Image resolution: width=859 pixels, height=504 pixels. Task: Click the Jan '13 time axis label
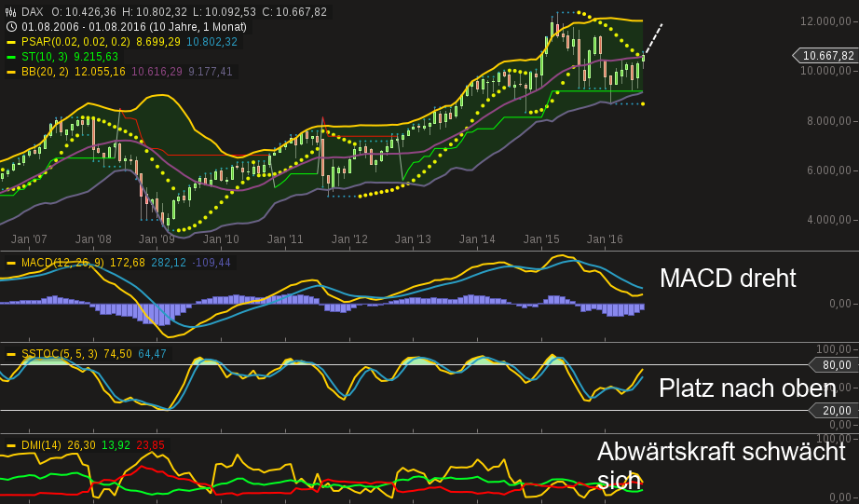413,239
